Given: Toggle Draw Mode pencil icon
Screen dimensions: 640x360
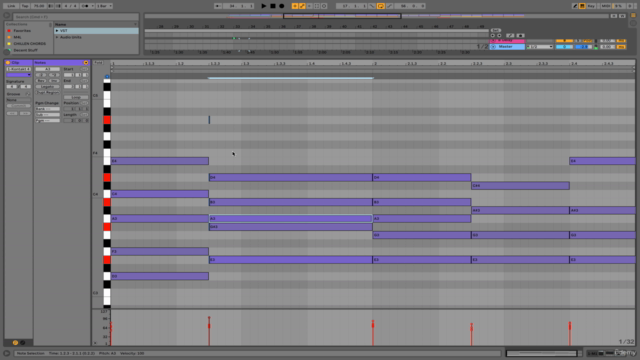Looking at the screenshot, I should [575, 6].
